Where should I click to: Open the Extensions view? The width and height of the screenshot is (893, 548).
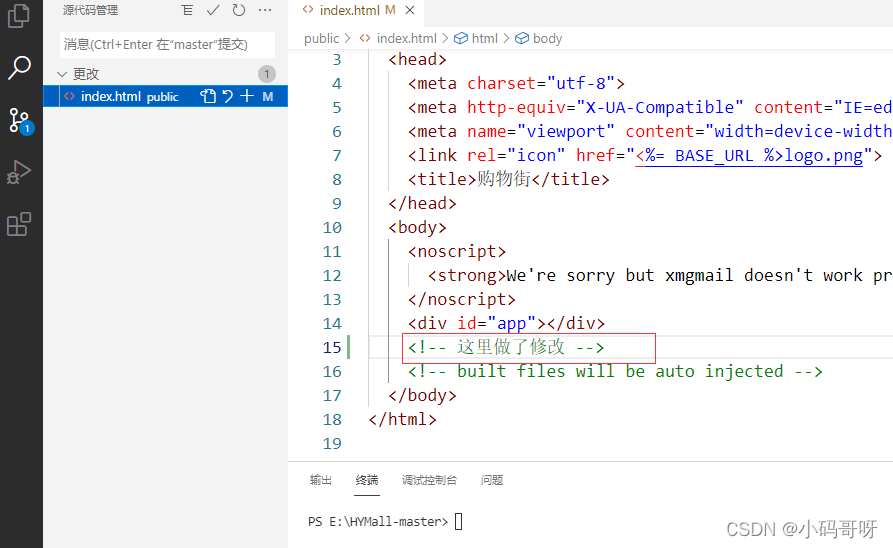click(19, 224)
